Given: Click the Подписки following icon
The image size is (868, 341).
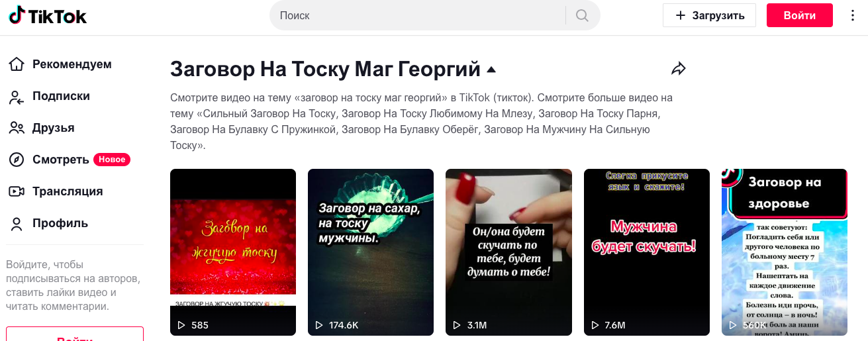Looking at the screenshot, I should pyautogui.click(x=17, y=97).
